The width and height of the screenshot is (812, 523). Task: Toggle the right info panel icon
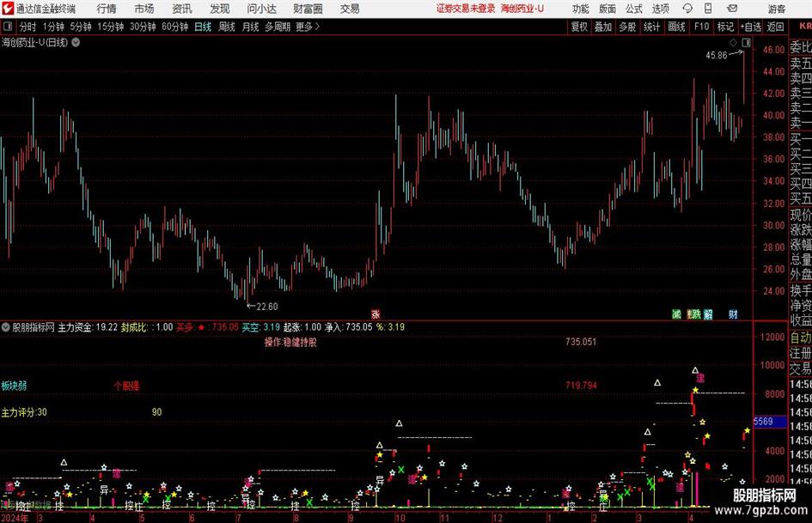pos(746,42)
